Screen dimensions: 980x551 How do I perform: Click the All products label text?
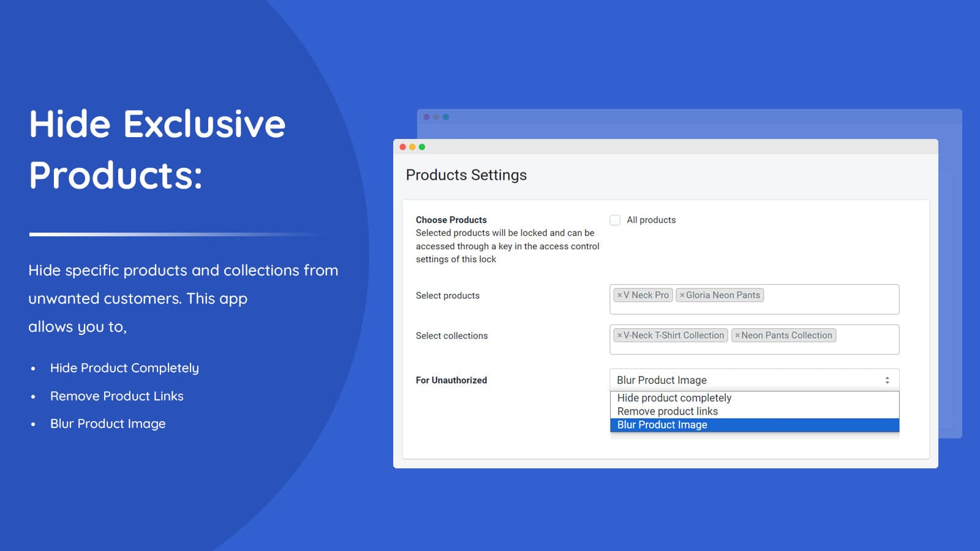coord(651,220)
